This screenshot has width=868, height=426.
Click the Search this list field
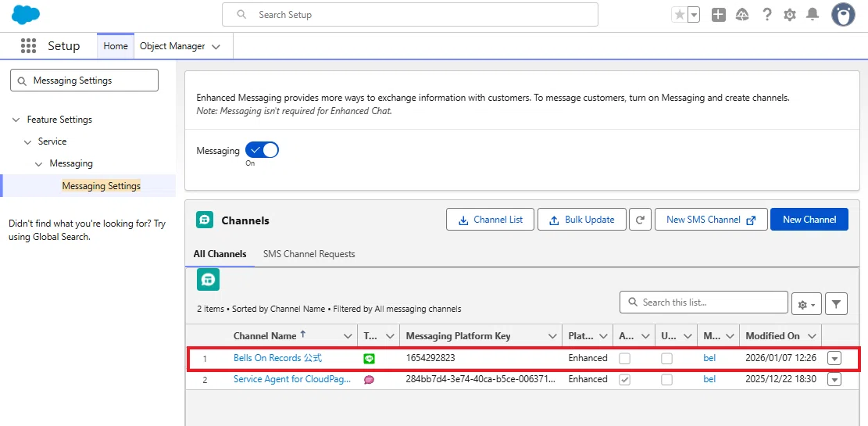(x=704, y=302)
